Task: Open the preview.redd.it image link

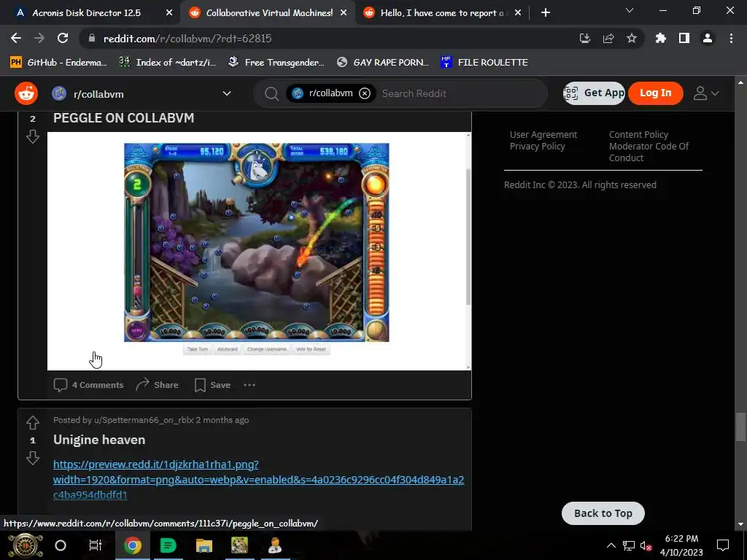Action: pos(258,480)
